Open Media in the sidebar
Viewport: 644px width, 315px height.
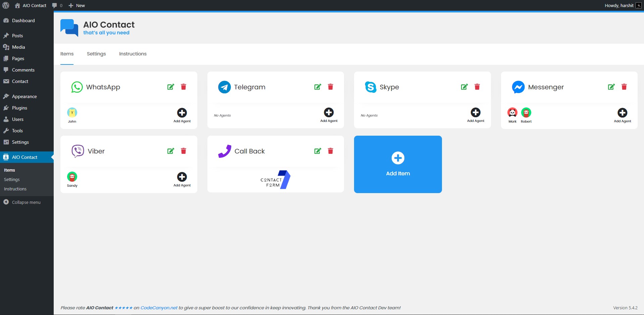pyautogui.click(x=27, y=47)
